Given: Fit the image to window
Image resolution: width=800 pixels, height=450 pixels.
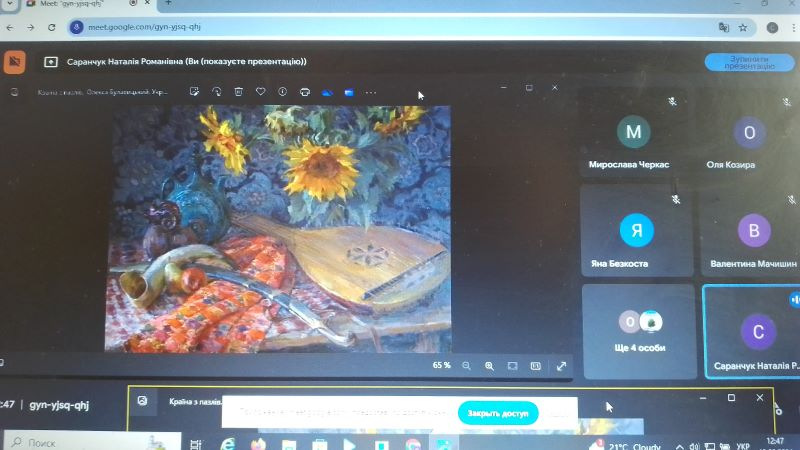Looking at the screenshot, I should (x=512, y=366).
